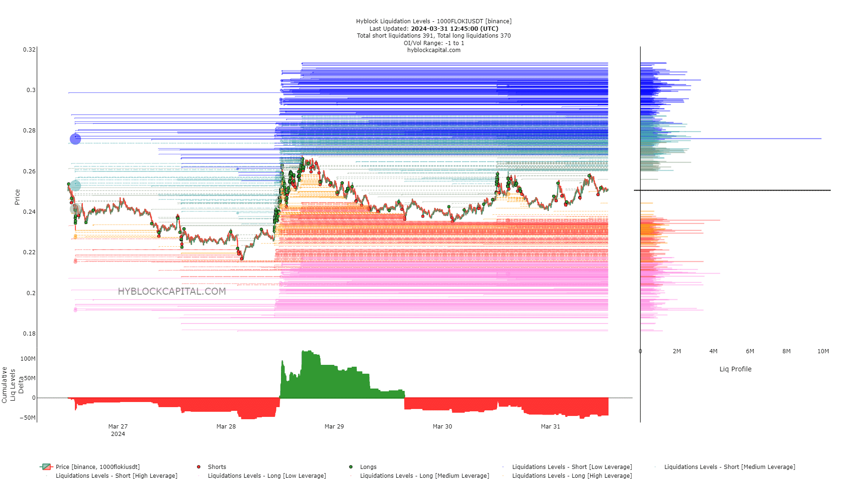
Task: Click the 4M tick on Liq Profile axis
Action: pos(713,351)
